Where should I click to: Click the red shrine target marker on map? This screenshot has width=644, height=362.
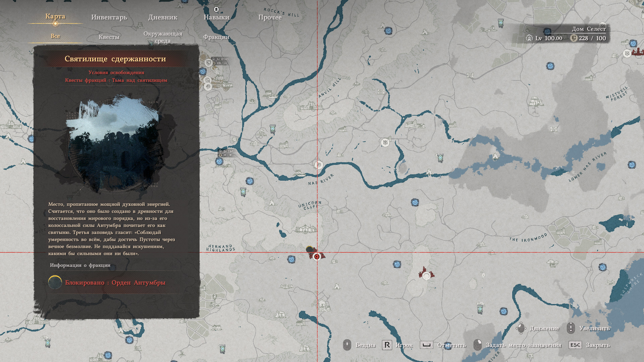coord(317,256)
